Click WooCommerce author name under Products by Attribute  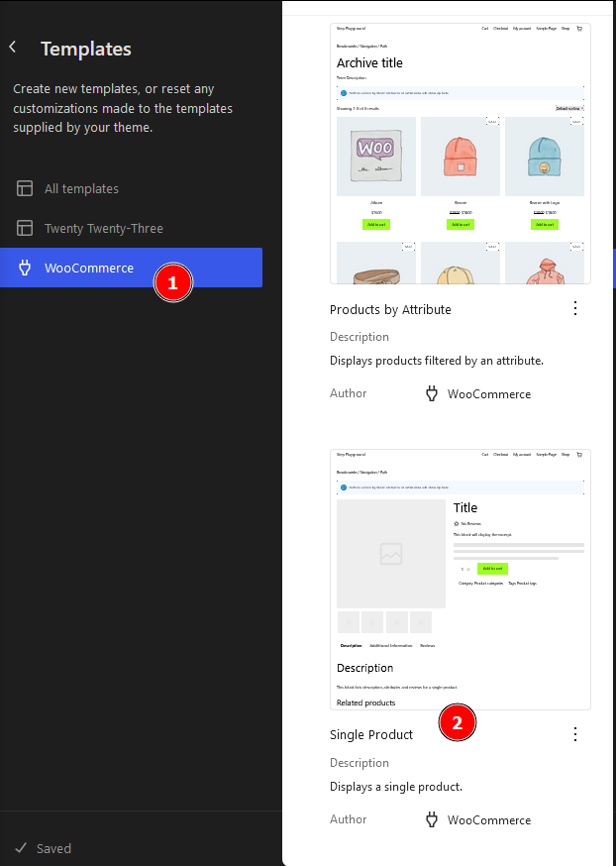(x=489, y=393)
